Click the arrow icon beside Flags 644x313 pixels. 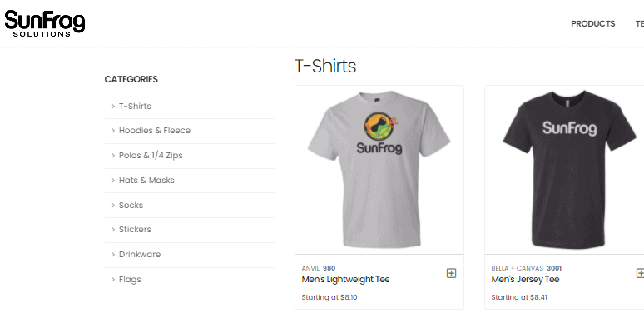tap(113, 280)
